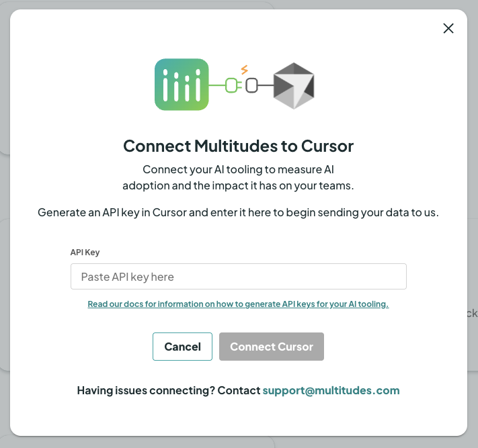Viewport: 478px width, 448px height.
Task: Click the 'Having issues connecting?' text
Action: click(x=168, y=390)
